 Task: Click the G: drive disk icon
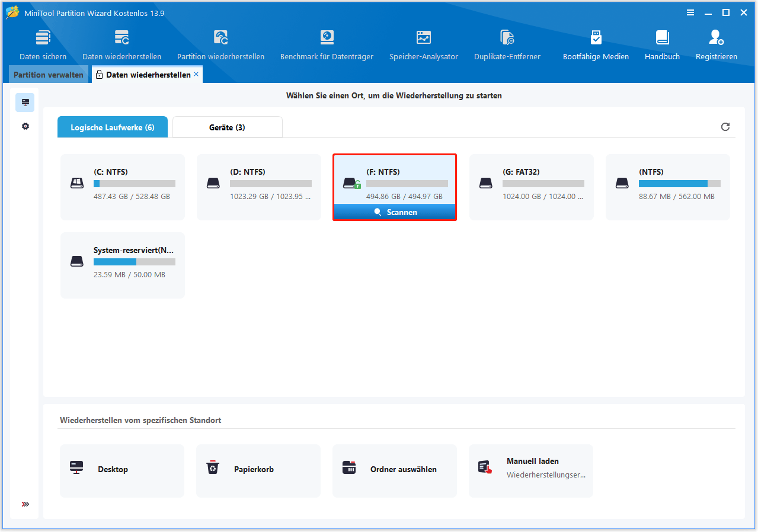click(x=486, y=183)
